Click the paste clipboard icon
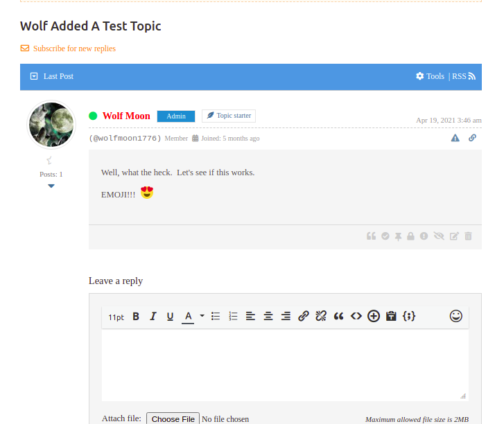 tap(391, 317)
